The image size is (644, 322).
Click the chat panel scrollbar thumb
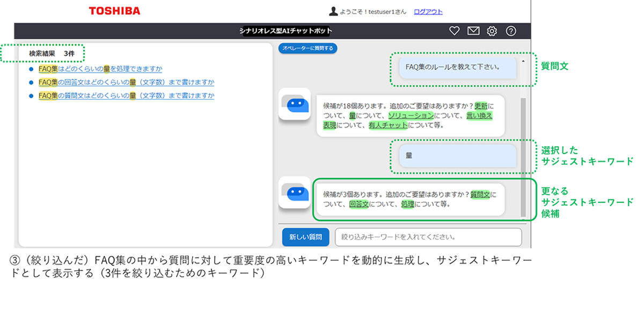523,157
